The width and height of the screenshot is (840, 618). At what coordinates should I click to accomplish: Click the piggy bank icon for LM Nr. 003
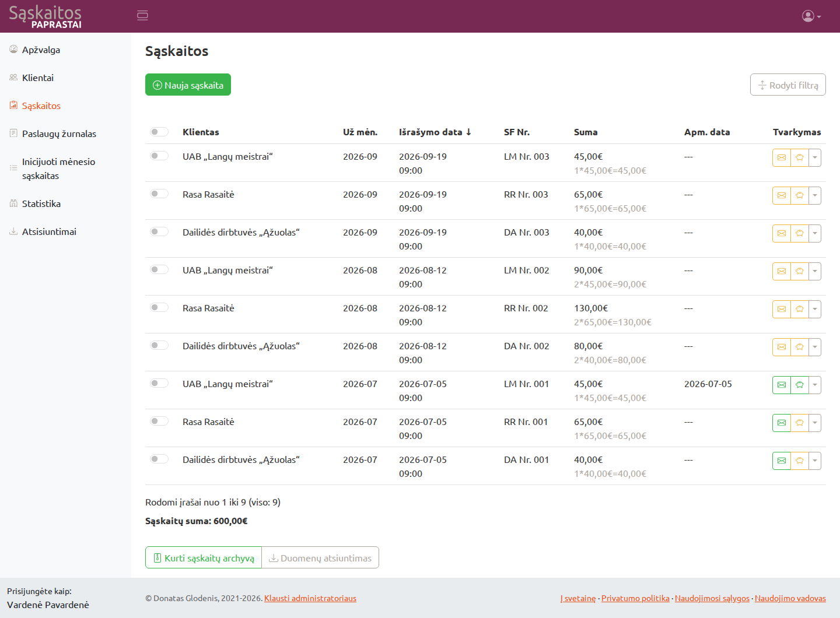click(800, 157)
